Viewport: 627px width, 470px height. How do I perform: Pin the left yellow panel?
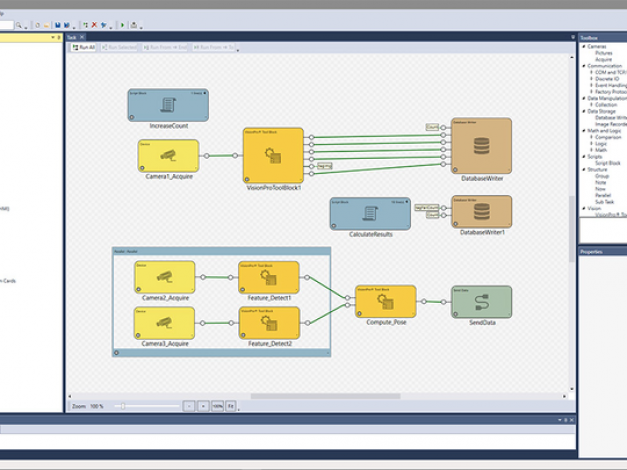point(59,38)
